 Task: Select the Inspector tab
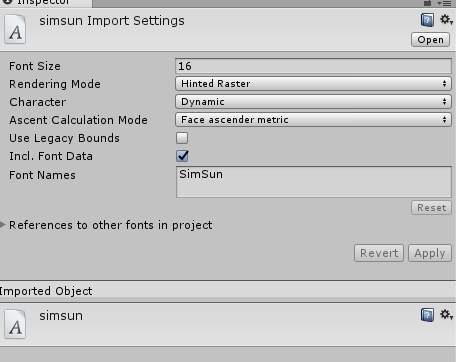[x=46, y=3]
